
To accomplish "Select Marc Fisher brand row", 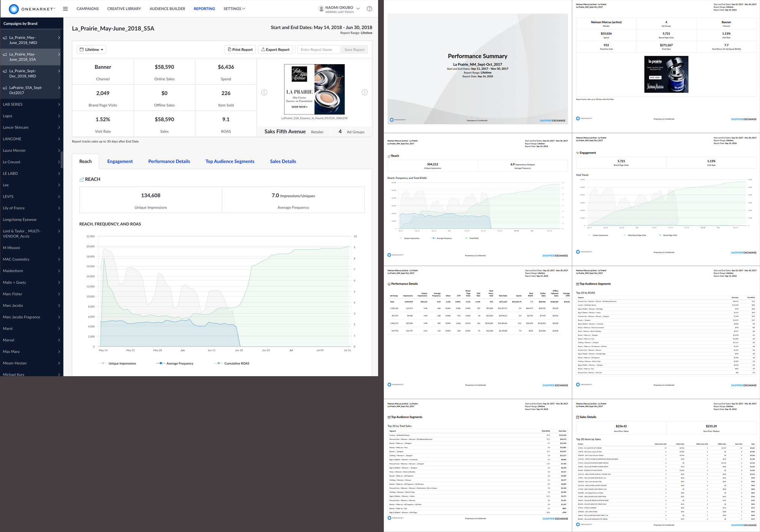I will (x=32, y=294).
